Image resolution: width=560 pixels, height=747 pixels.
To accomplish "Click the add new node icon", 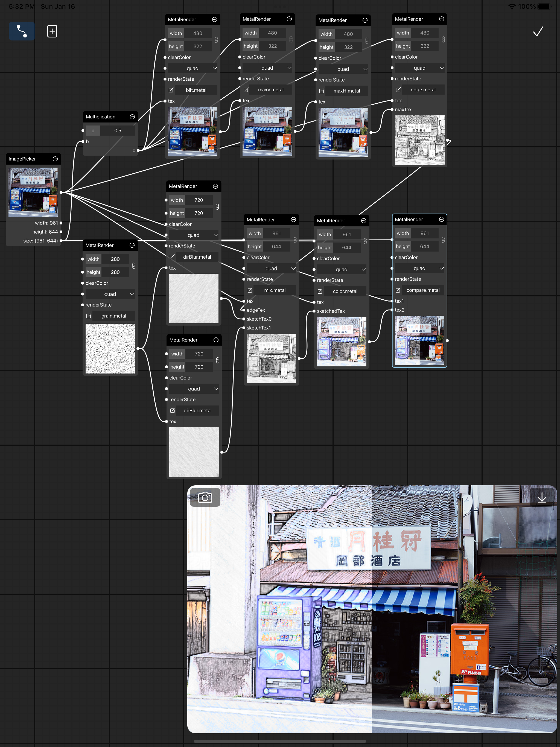I will (52, 31).
